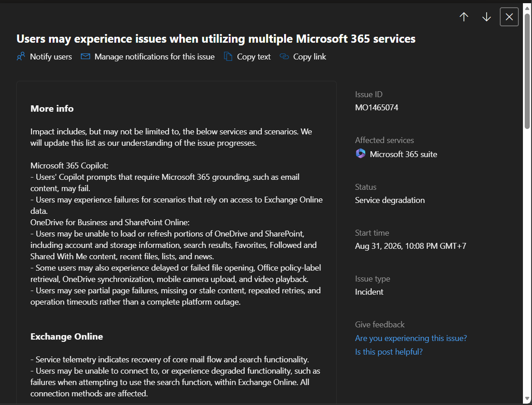Click the vertical scrollbar thumb

click(527, 71)
